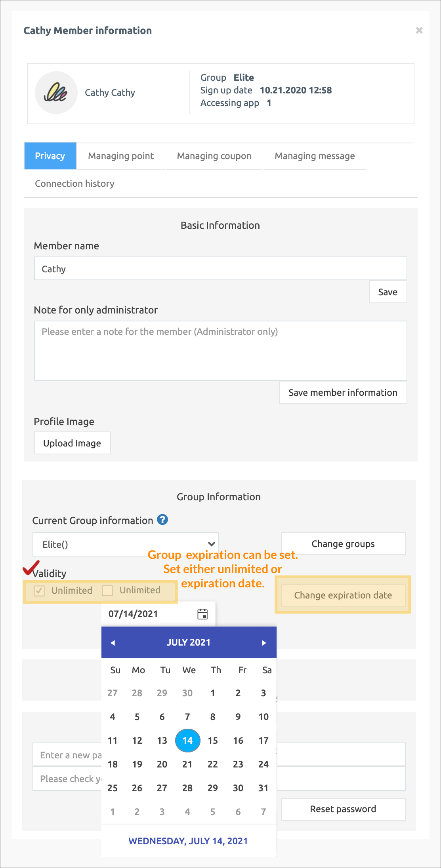Click the help icon beside Current Group information

[162, 520]
